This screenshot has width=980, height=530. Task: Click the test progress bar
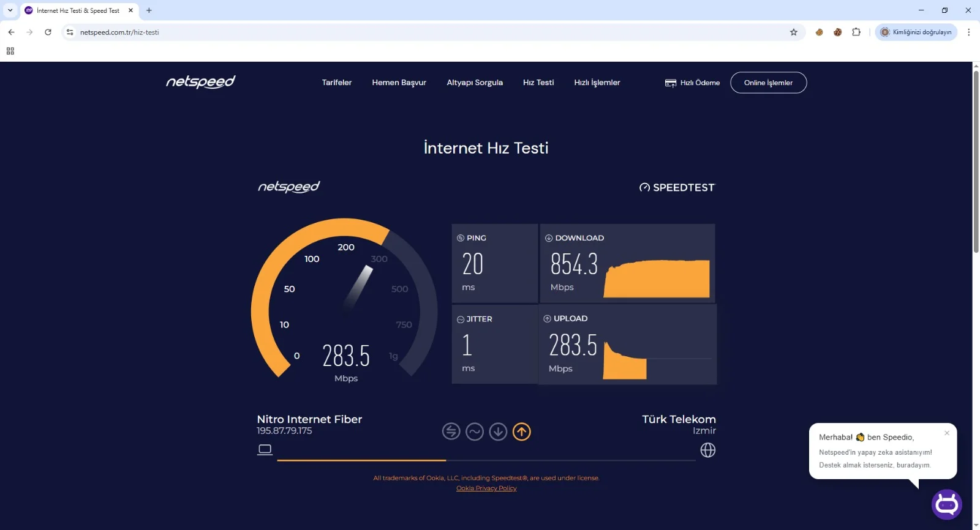pos(486,460)
